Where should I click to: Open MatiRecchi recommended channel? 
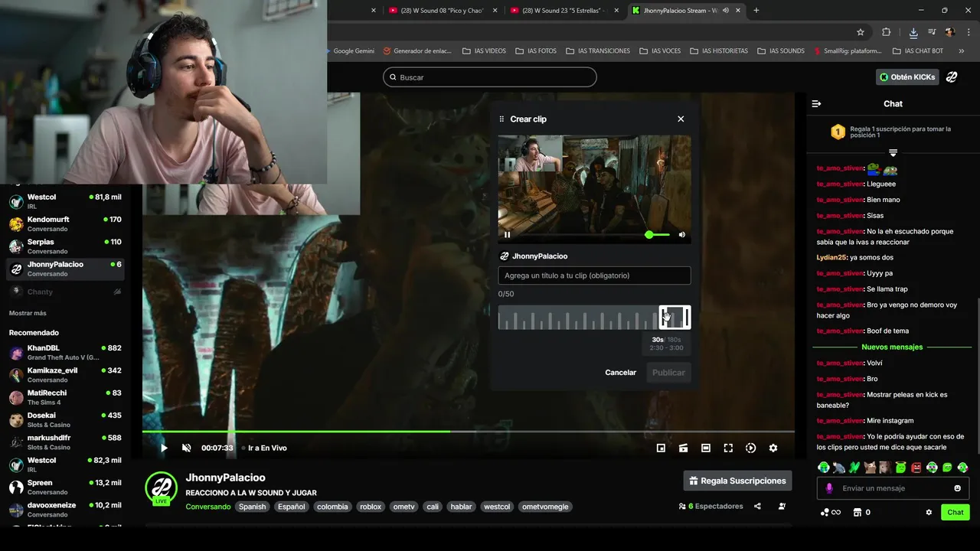pyautogui.click(x=65, y=397)
